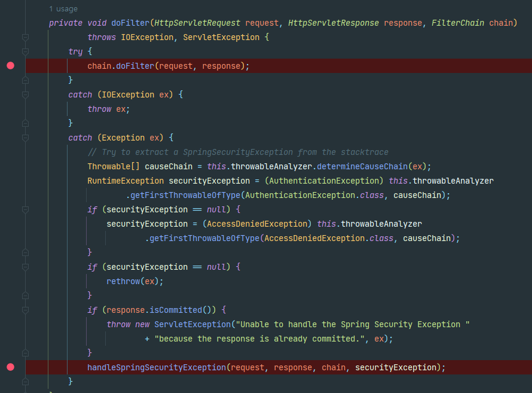Open the '1 usage' inlay hint
The image size is (532, 393).
click(63, 9)
